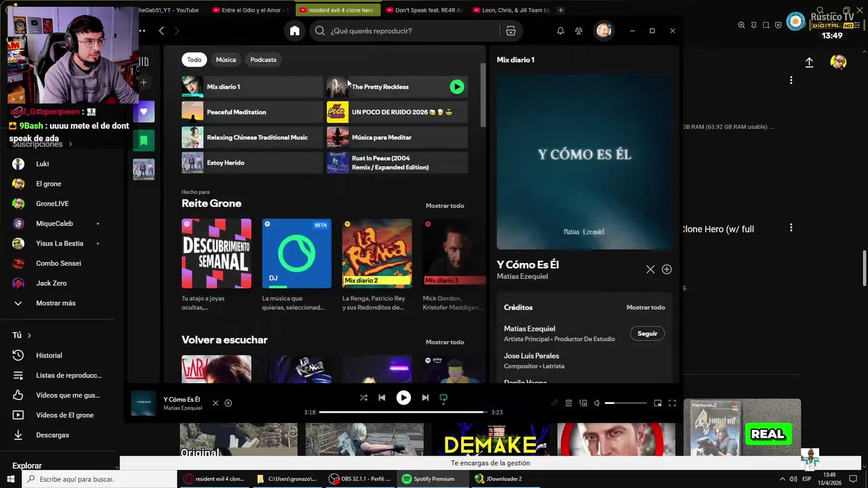
Task: Open Peaceful Meditation tile
Action: (x=252, y=112)
